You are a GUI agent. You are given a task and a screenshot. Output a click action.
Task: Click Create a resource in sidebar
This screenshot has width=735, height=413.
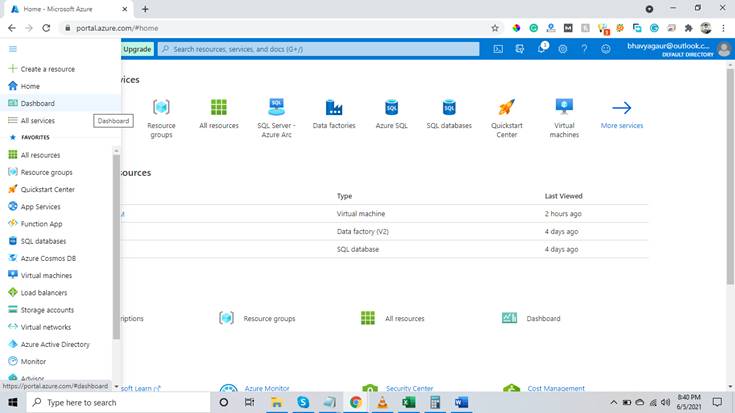coord(47,69)
